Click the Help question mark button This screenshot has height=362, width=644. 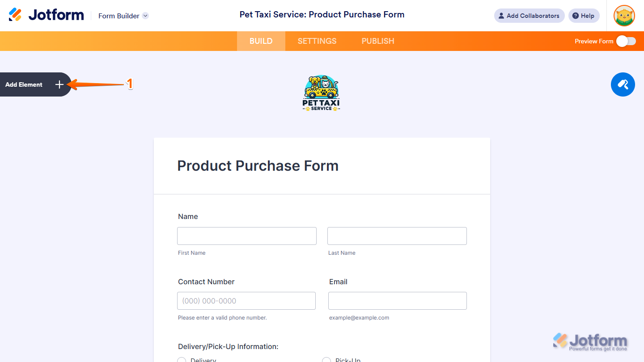584,16
